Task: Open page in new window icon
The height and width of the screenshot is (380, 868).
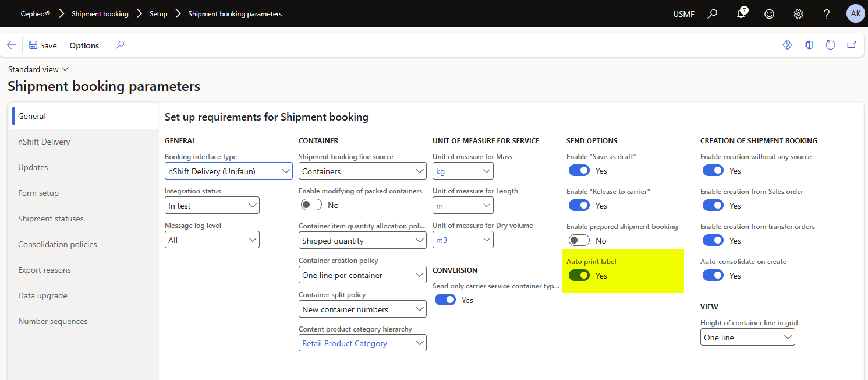Action: tap(852, 45)
